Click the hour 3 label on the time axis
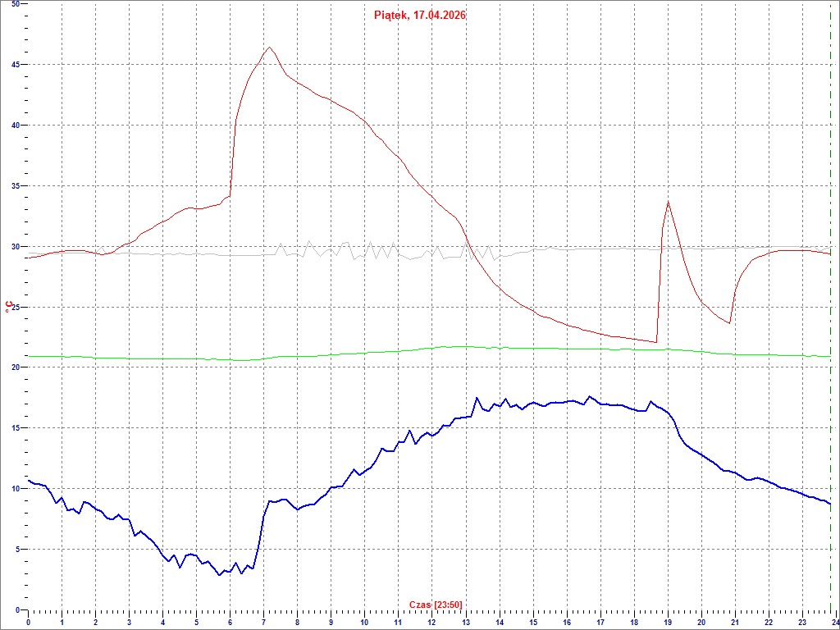 [x=129, y=623]
